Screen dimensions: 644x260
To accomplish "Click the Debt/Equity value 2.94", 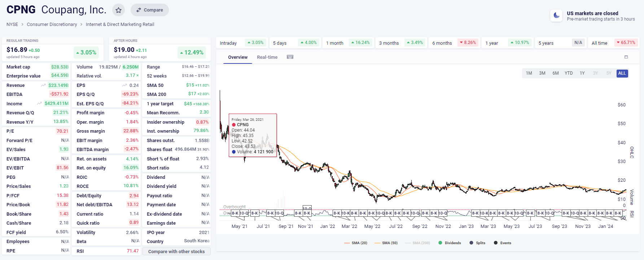I will pyautogui.click(x=134, y=196).
